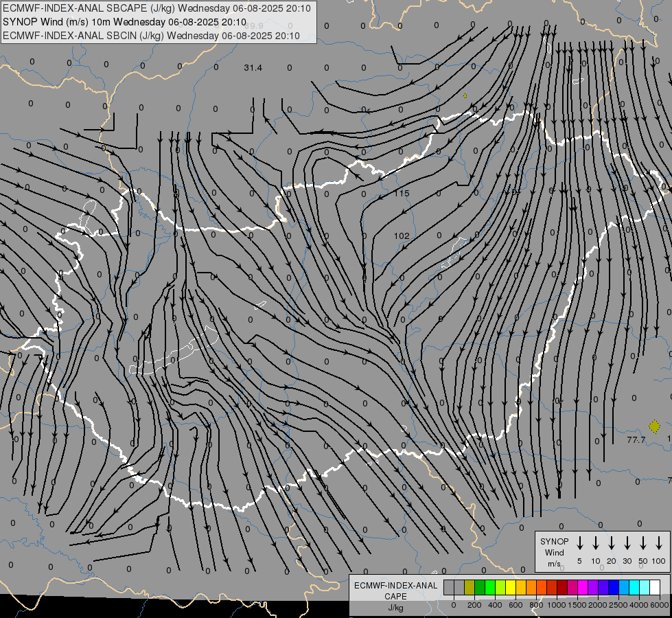Click the 6000 tick label in CAPE legend

tap(660, 605)
